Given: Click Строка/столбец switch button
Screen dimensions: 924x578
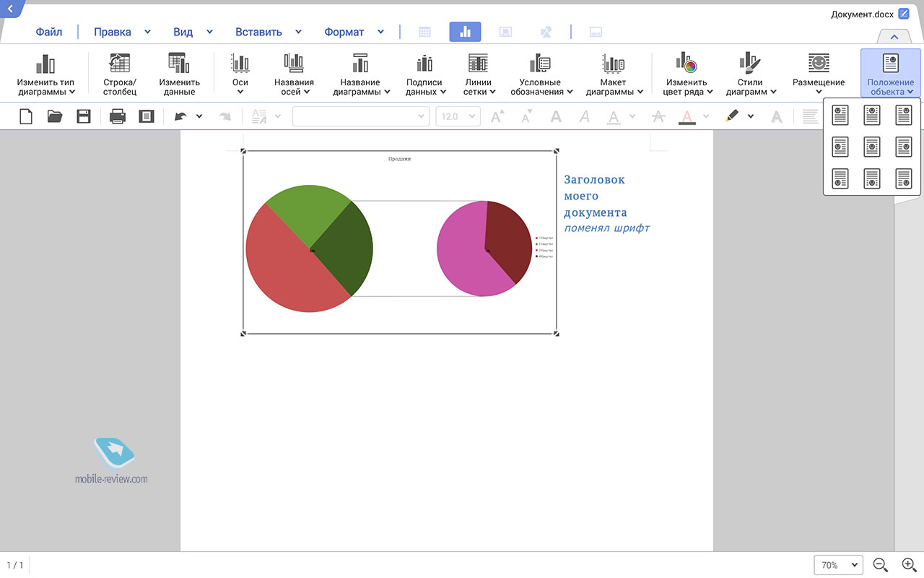Looking at the screenshot, I should tap(119, 74).
